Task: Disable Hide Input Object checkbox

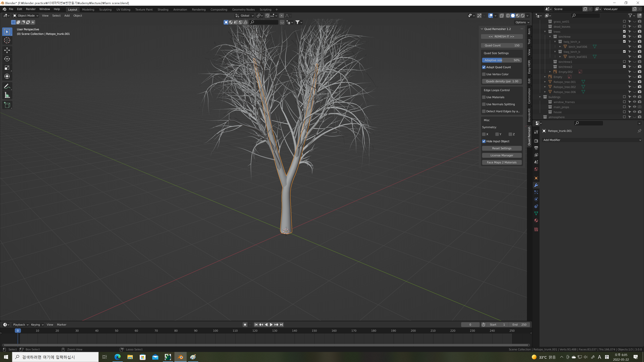Action: [x=484, y=141]
